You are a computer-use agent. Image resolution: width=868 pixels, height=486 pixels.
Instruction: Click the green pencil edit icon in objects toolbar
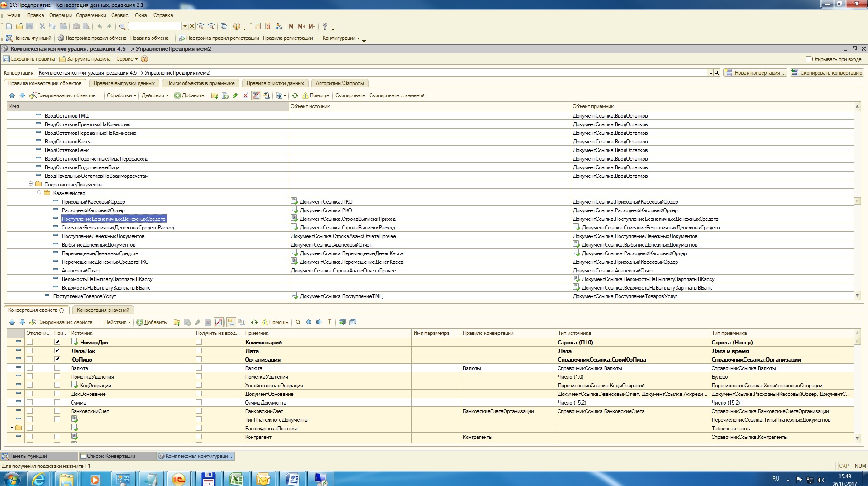(235, 95)
